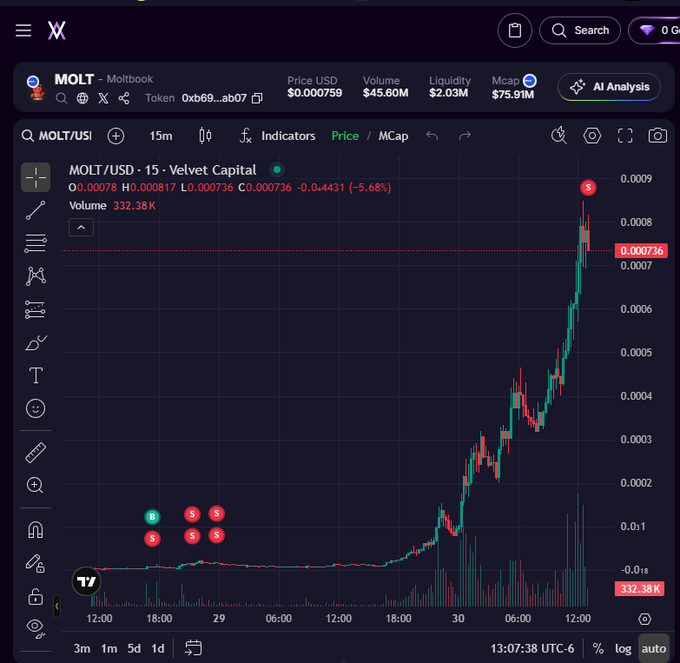This screenshot has width=680, height=663.
Task: Select the crosshair cursor tool
Action: tap(36, 177)
